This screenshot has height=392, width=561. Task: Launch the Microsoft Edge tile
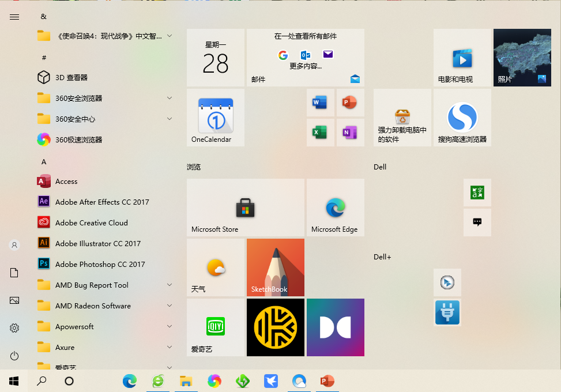(x=335, y=208)
